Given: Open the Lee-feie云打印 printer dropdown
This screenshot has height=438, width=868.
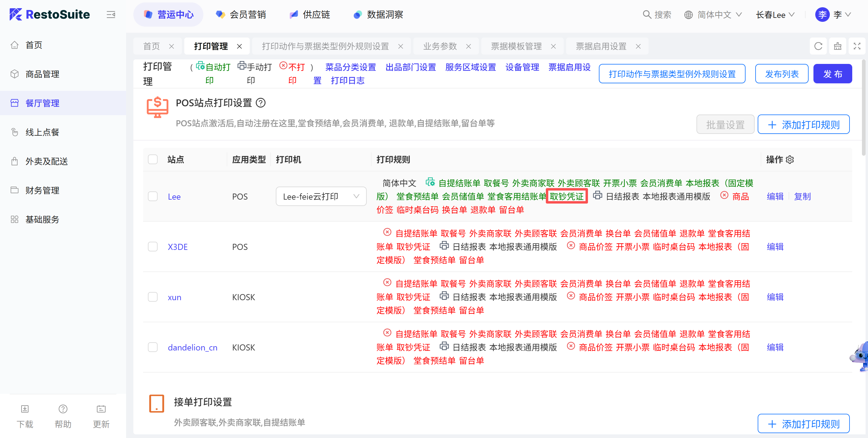Looking at the screenshot, I should (x=321, y=196).
